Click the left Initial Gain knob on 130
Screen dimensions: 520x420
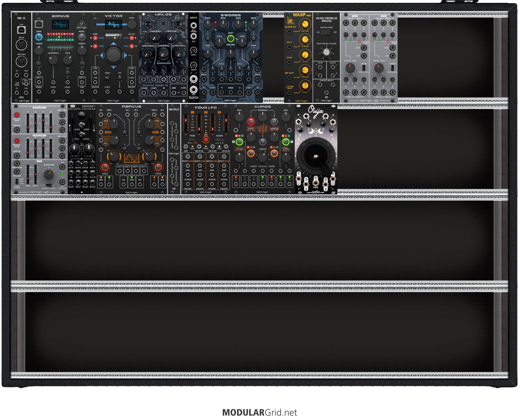coord(350,67)
